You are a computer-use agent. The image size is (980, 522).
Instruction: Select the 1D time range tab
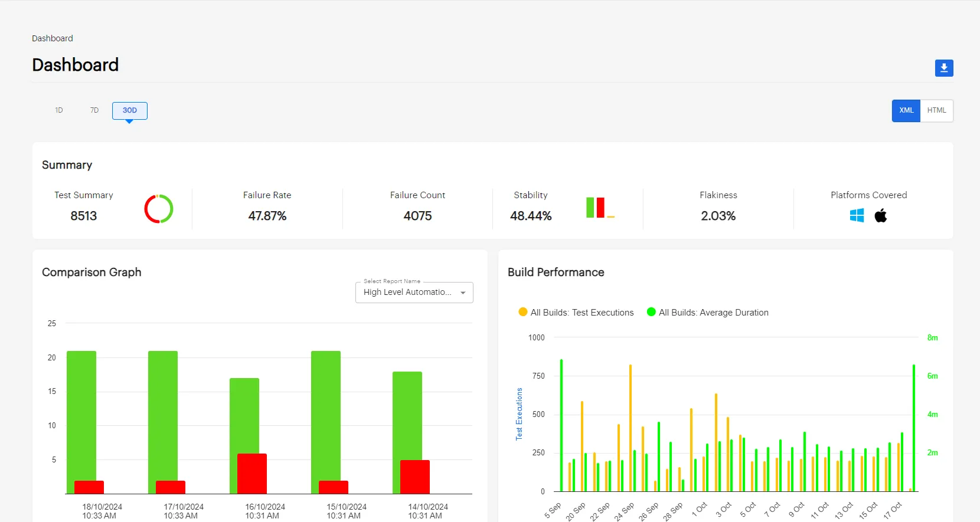pyautogui.click(x=59, y=110)
